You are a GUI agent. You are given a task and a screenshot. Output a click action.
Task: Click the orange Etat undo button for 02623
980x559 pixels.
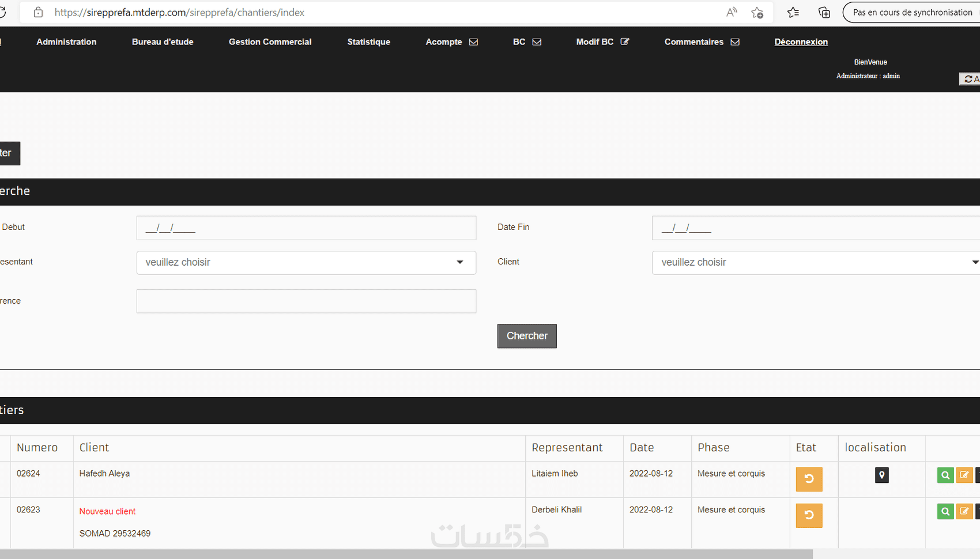pyautogui.click(x=809, y=515)
